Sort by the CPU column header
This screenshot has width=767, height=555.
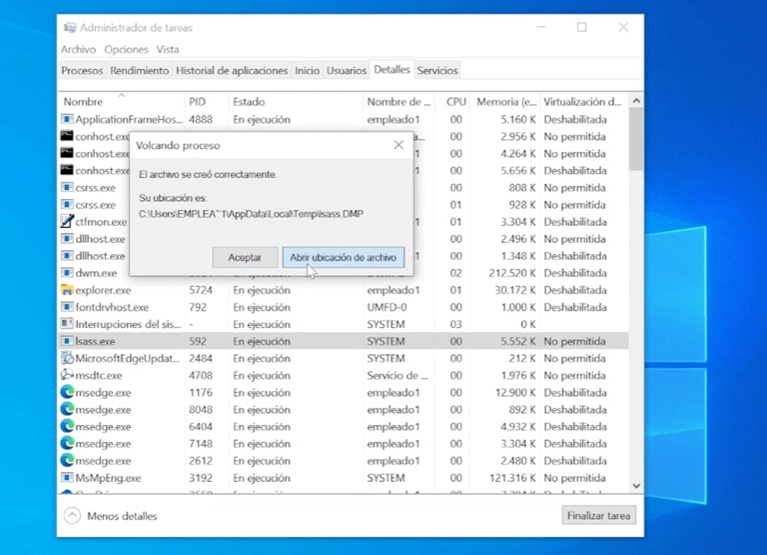click(452, 102)
